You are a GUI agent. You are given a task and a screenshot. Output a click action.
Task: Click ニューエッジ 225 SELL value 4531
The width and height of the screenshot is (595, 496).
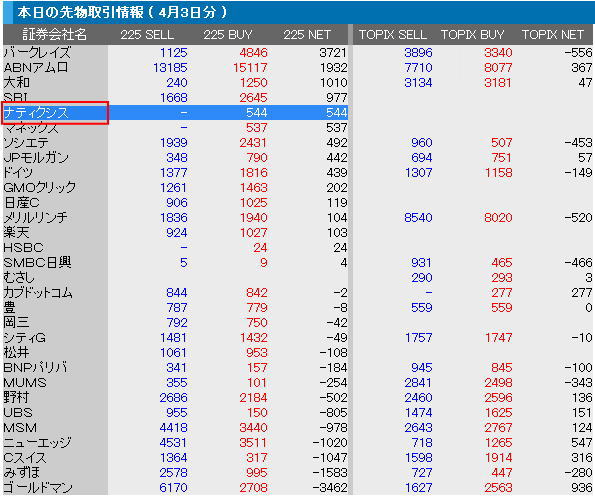[173, 443]
